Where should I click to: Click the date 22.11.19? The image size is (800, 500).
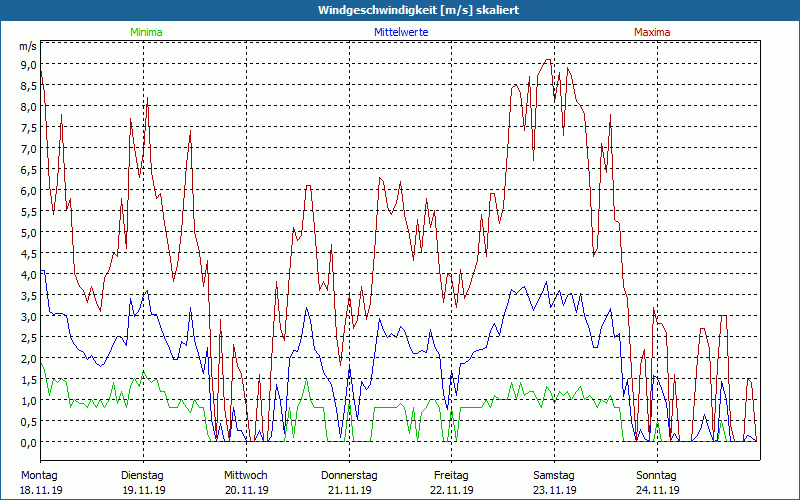click(452, 490)
